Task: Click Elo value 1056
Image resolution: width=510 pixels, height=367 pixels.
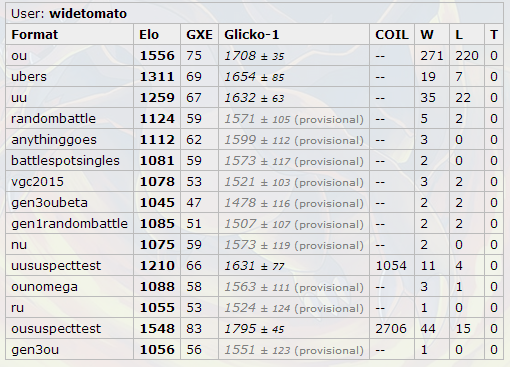Action: pyautogui.click(x=157, y=350)
